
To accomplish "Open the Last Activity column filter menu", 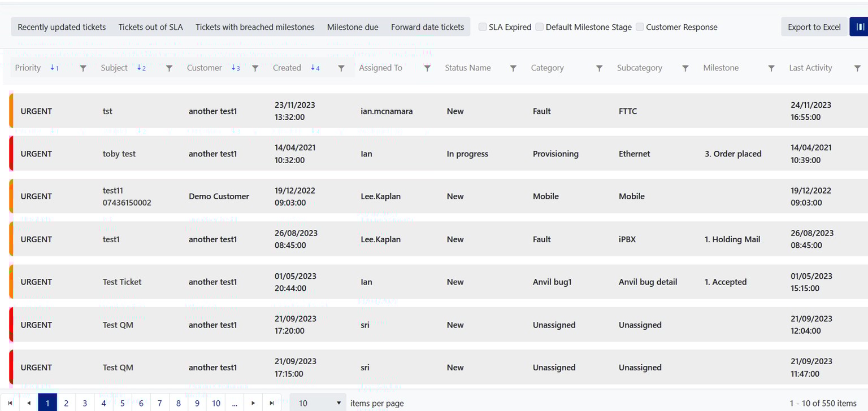I will tap(857, 68).
